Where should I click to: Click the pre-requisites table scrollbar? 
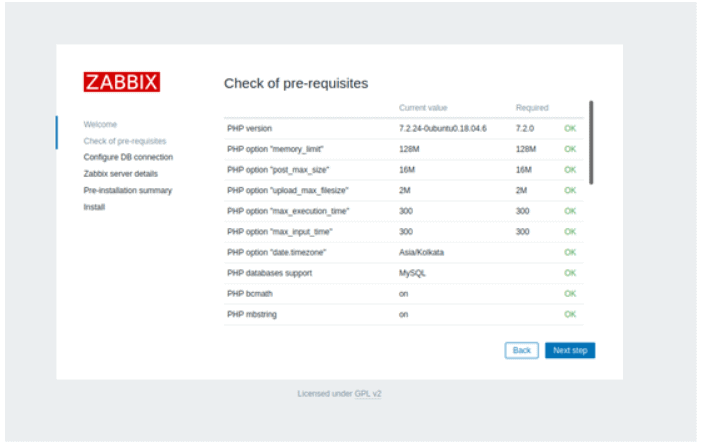point(591,143)
